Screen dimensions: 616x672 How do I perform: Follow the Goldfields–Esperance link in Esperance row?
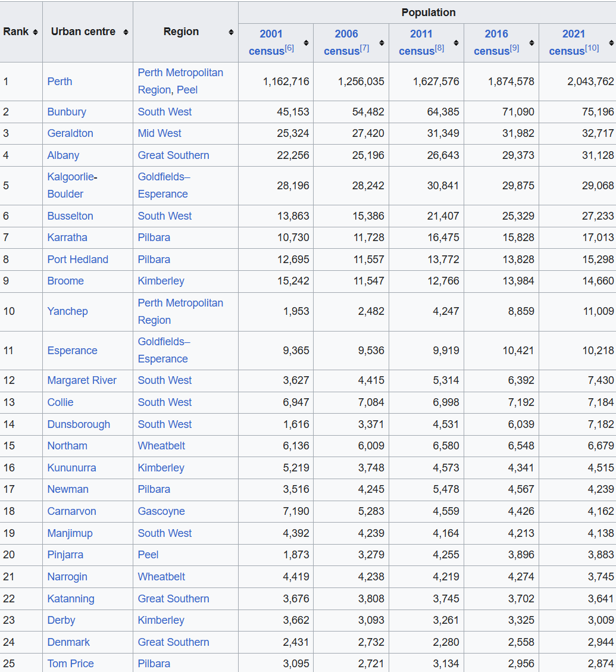(x=164, y=350)
